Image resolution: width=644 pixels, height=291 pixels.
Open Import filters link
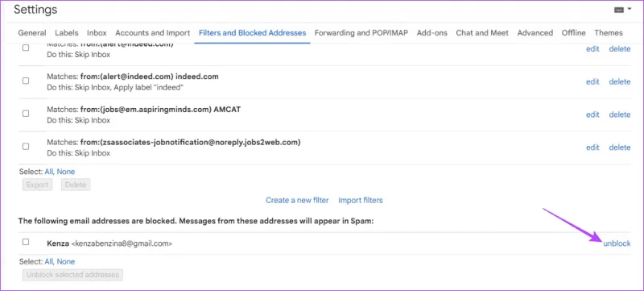coord(361,200)
